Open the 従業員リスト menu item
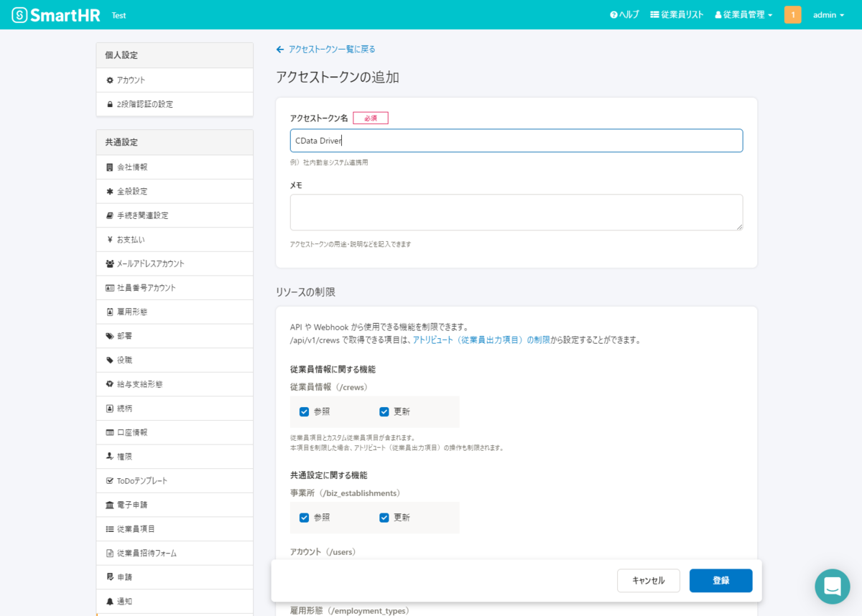This screenshot has width=862, height=616. (677, 14)
